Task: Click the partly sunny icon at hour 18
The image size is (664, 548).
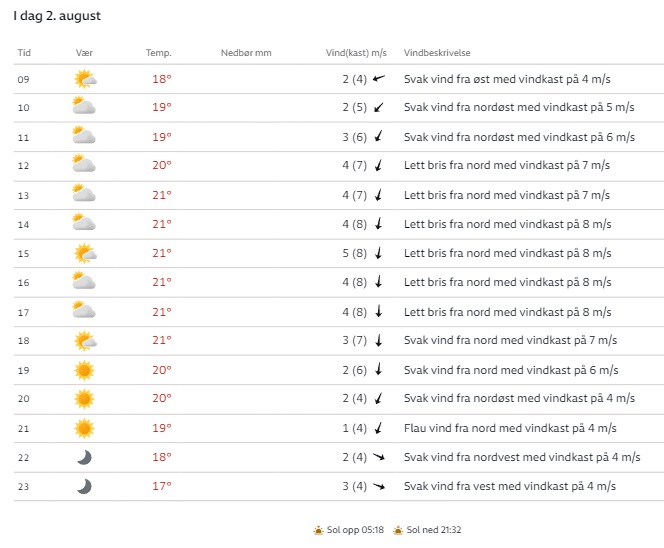Action: (x=85, y=340)
